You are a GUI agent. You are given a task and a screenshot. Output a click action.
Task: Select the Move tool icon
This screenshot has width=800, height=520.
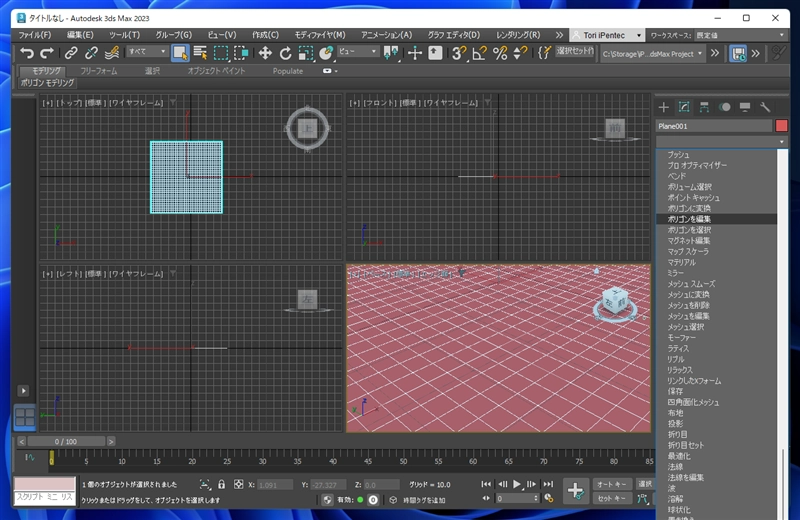[x=265, y=53]
